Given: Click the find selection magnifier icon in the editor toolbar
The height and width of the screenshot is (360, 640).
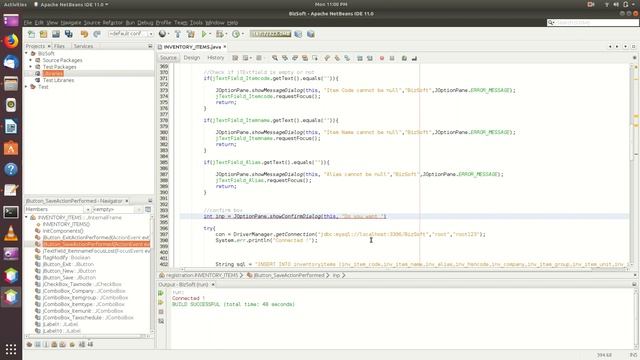Looking at the screenshot, I should pos(275,58).
